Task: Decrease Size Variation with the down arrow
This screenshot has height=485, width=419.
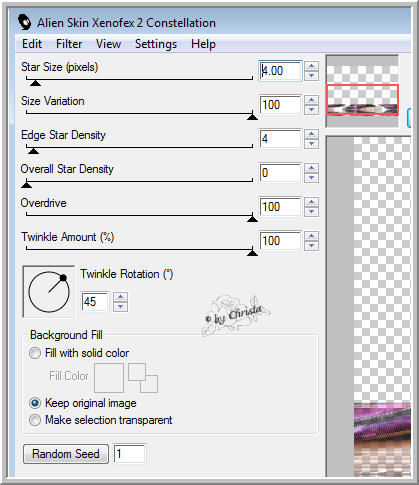Action: [x=311, y=109]
